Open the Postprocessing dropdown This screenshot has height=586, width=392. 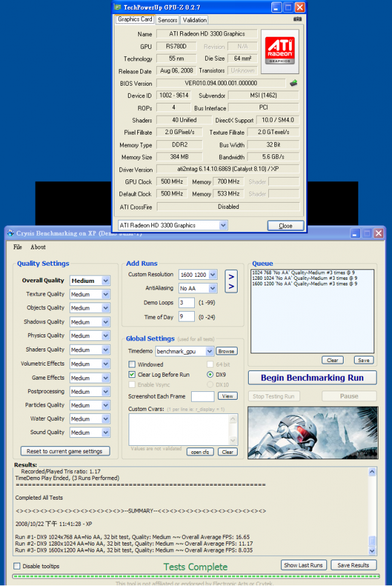click(106, 392)
